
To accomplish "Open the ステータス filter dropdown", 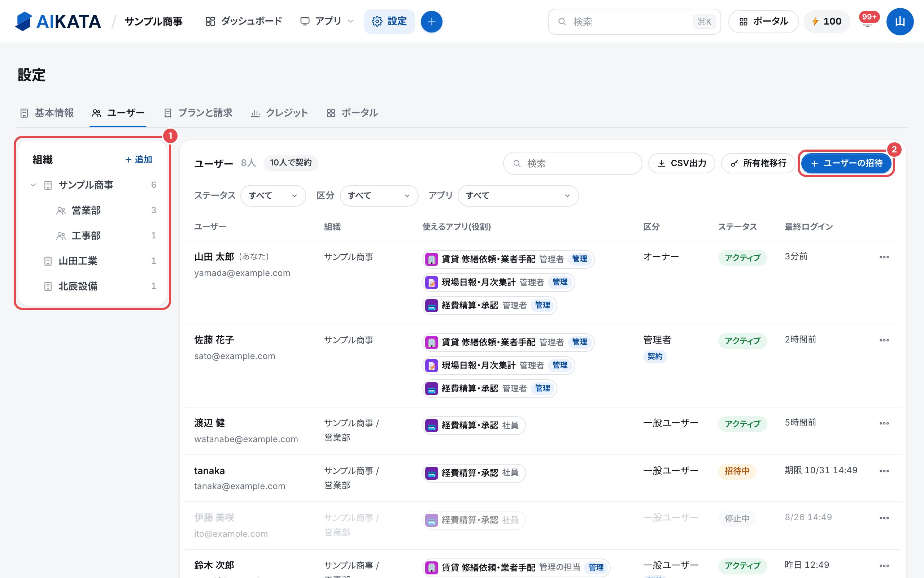I will click(x=273, y=196).
